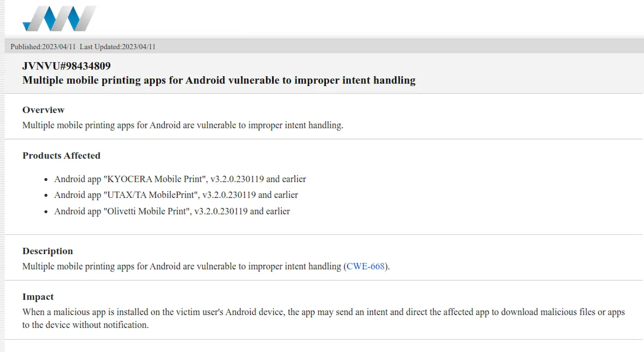
Task: Click the Impact paragraph about malicious app
Action: pyautogui.click(x=324, y=318)
